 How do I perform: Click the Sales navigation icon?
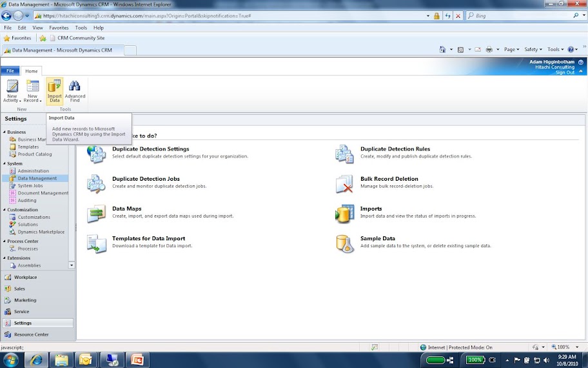[8, 289]
